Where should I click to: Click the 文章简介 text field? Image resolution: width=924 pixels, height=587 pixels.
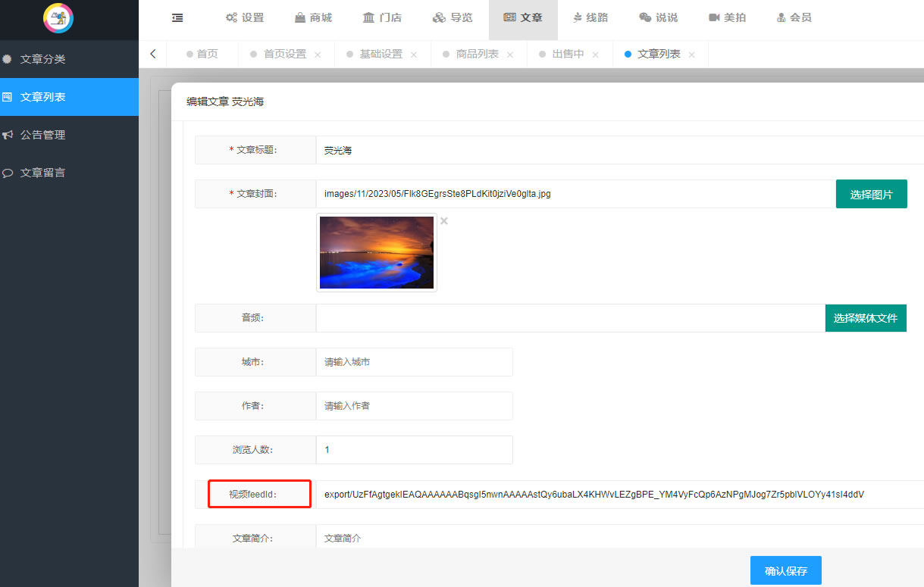[x=620, y=536]
